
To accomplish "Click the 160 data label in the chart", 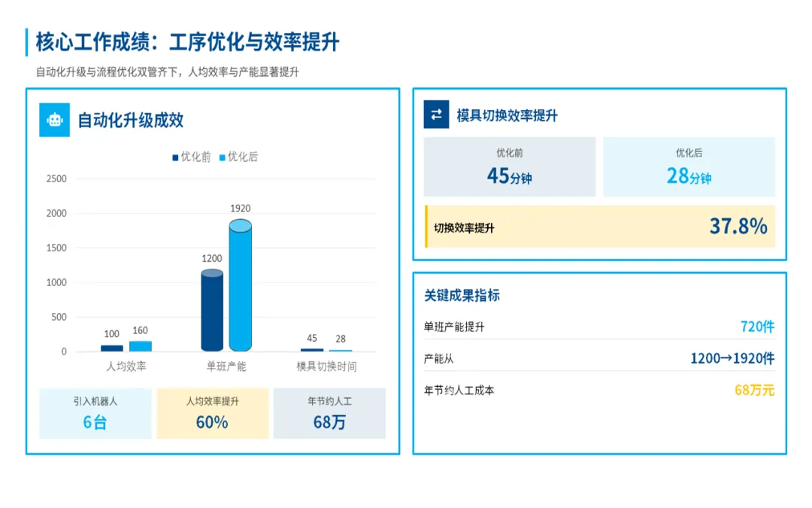I will 141,330.
